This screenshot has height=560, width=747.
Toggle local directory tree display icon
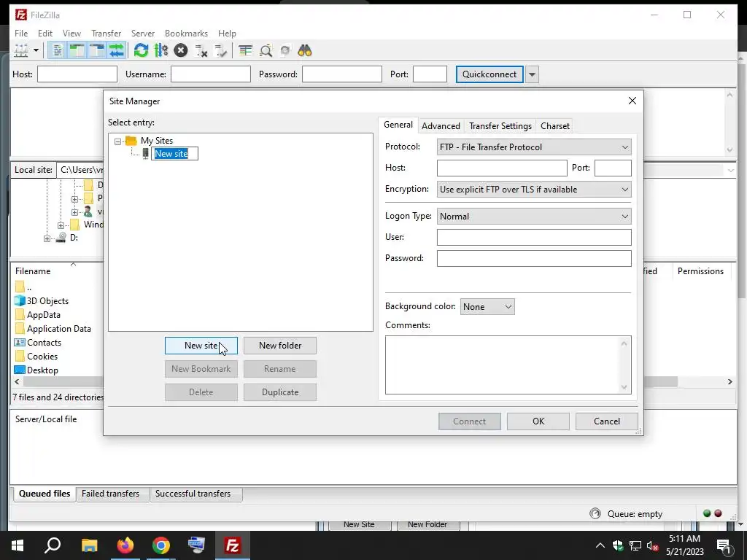[77, 50]
